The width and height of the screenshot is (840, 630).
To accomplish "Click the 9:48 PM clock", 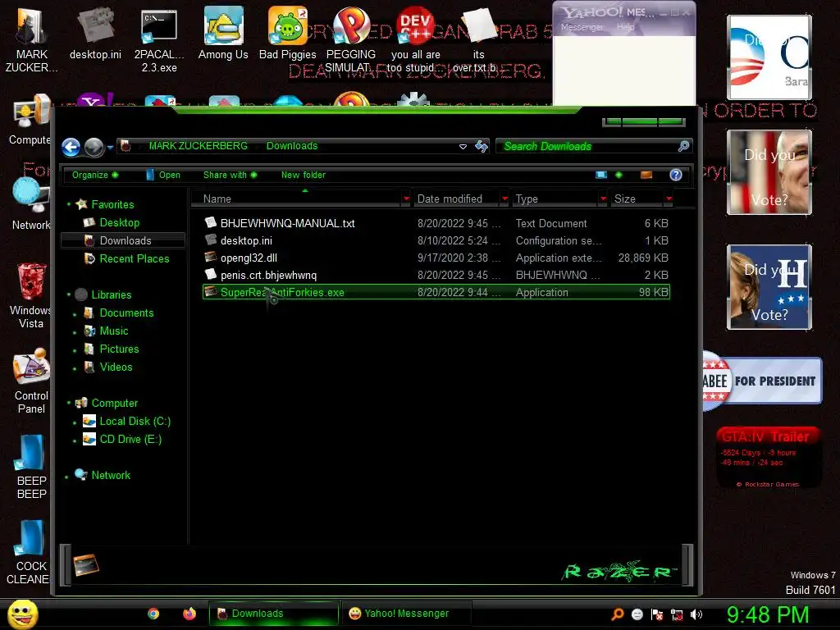I will pos(768,614).
